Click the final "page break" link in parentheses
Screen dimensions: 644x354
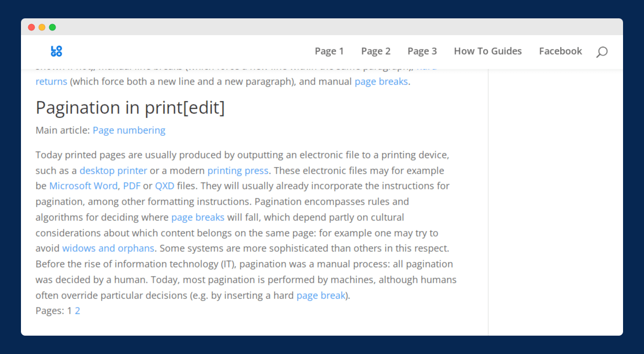coord(321,295)
